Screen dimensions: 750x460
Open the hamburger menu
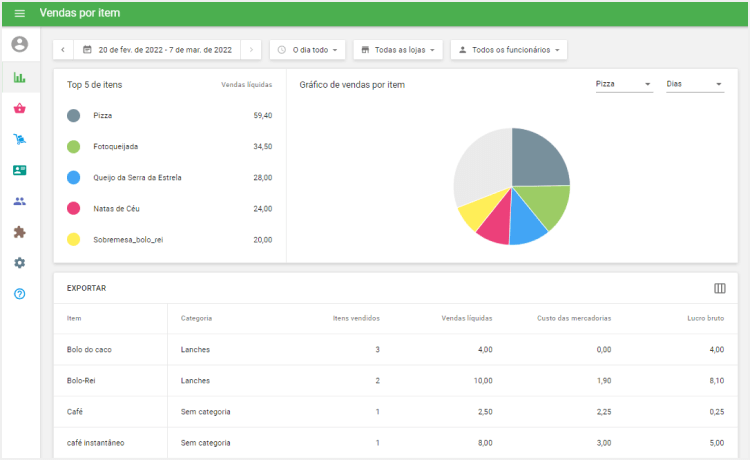pos(19,13)
